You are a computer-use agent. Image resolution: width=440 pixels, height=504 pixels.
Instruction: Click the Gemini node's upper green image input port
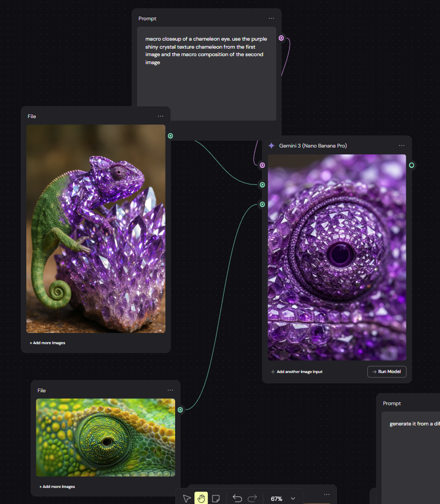[262, 185]
